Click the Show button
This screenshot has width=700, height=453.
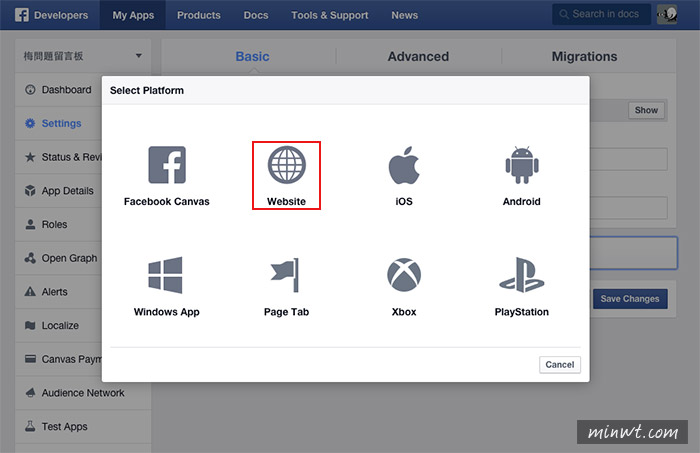tap(646, 110)
